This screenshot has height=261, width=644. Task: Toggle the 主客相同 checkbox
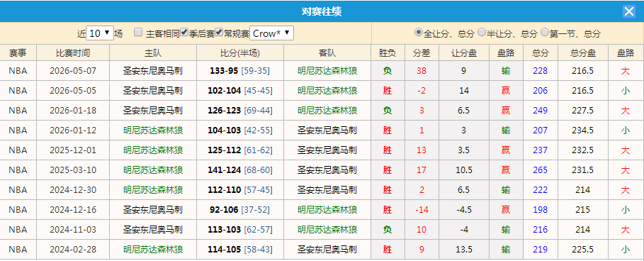(138, 32)
